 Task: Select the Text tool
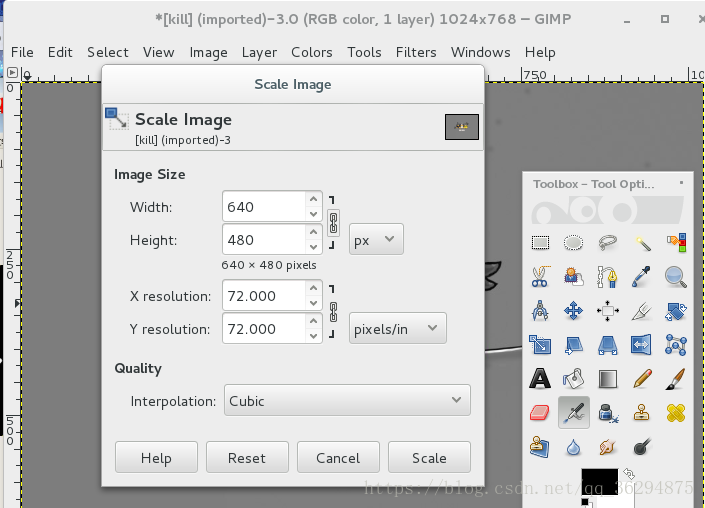pos(540,379)
